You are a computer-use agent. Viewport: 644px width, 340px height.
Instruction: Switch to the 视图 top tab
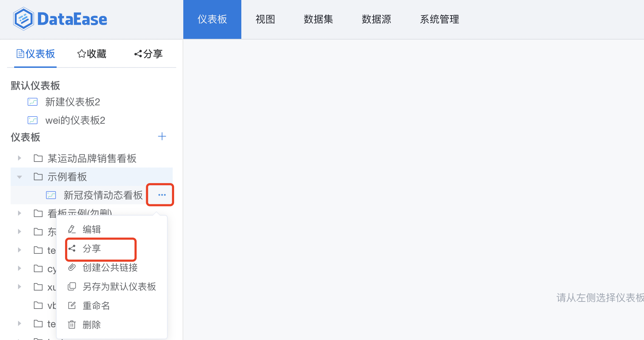(265, 19)
